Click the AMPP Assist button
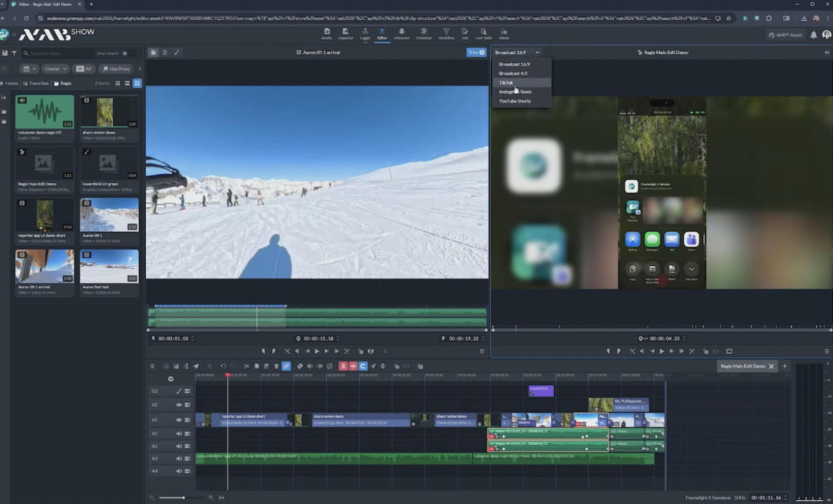The width and height of the screenshot is (833, 504). click(785, 35)
